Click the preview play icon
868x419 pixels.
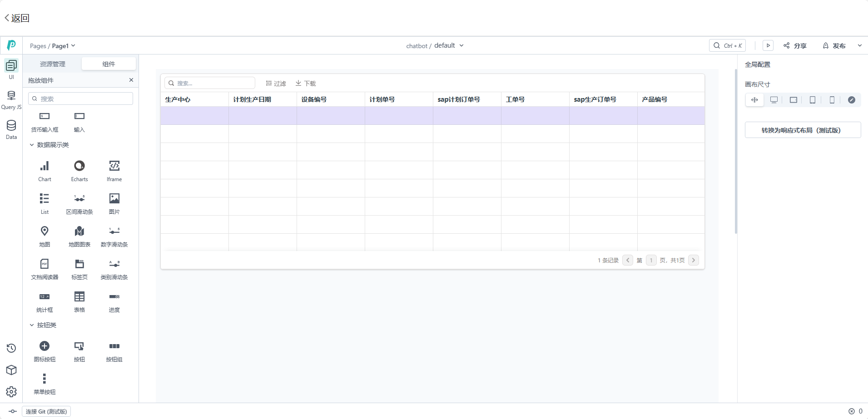click(768, 46)
